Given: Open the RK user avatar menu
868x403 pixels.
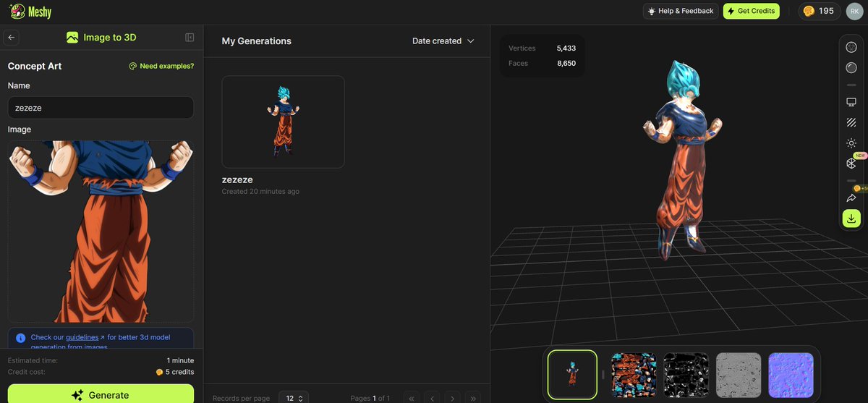Looking at the screenshot, I should pyautogui.click(x=854, y=11).
